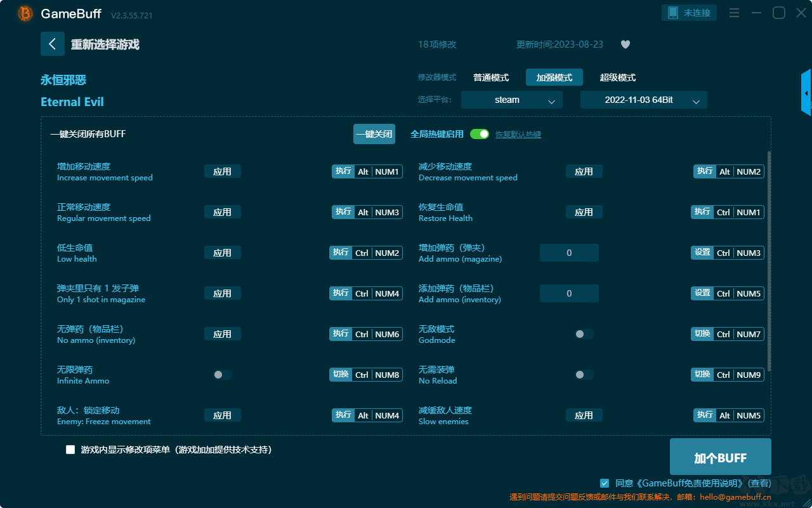Click the Ctrl NUM8 hotkey for Infinite Ammo
812x508 pixels.
coord(366,375)
